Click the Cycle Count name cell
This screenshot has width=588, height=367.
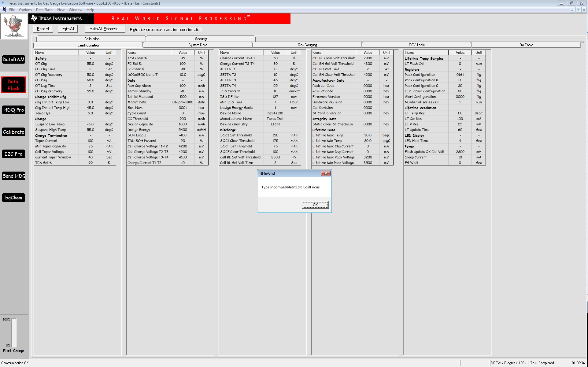(149, 113)
